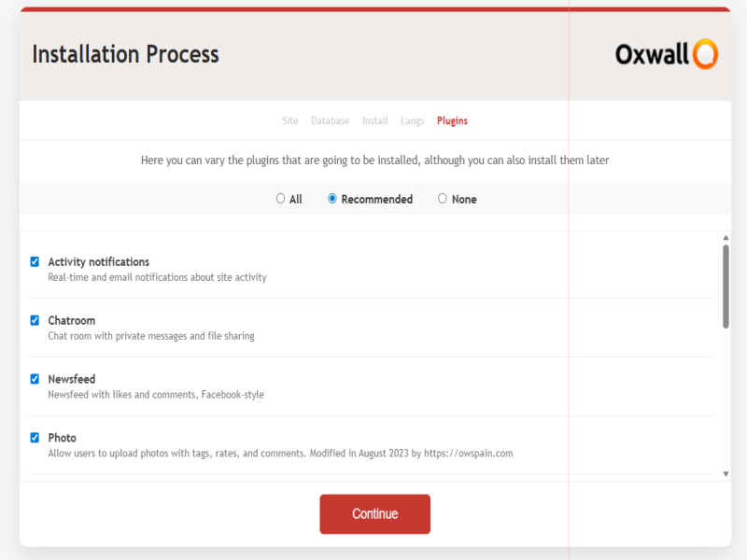The image size is (747, 560).
Task: Click the Installation Process heading
Action: click(125, 54)
